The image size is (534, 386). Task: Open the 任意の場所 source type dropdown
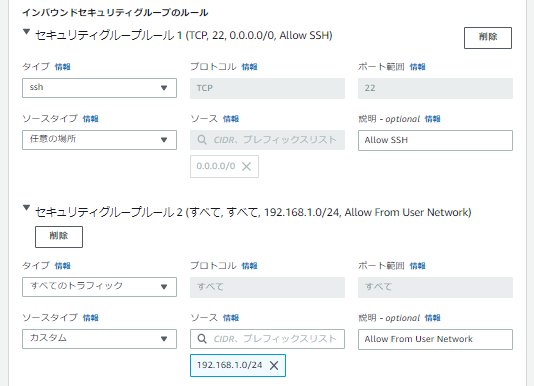pyautogui.click(x=99, y=140)
